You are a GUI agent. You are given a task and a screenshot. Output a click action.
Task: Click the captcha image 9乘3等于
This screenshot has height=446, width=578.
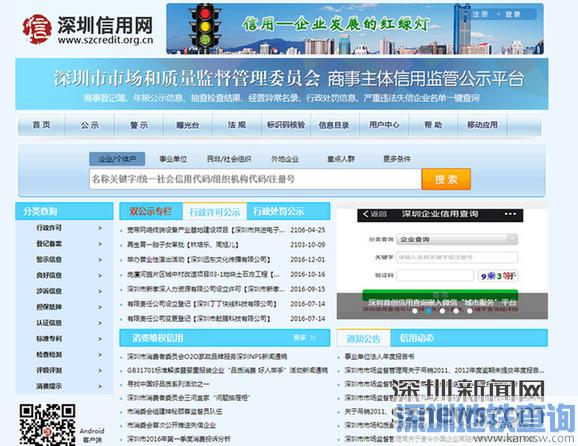pyautogui.click(x=498, y=276)
